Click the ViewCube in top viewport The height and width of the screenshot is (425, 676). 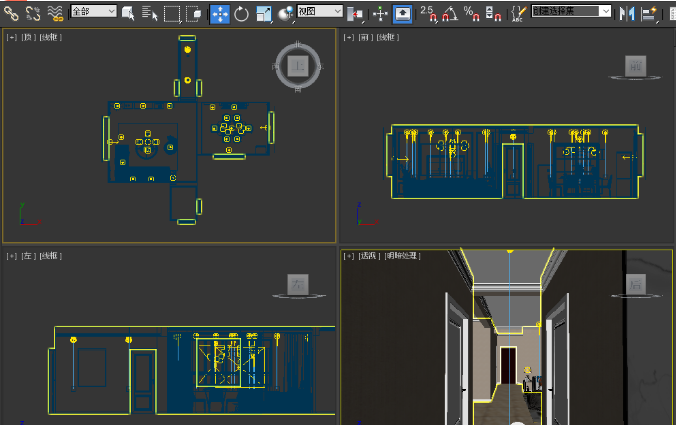296,66
